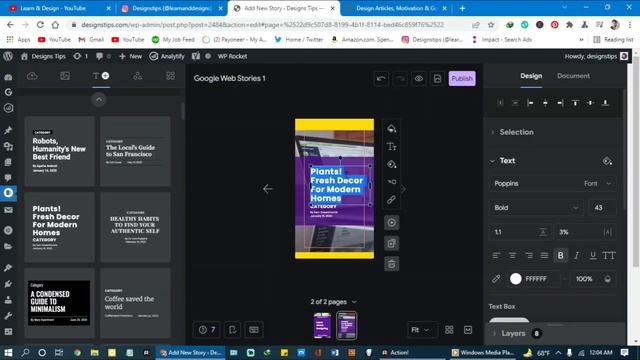Image resolution: width=640 pixels, height=360 pixels.
Task: Choose the Coffee saved the world text set
Action: pos(135,303)
